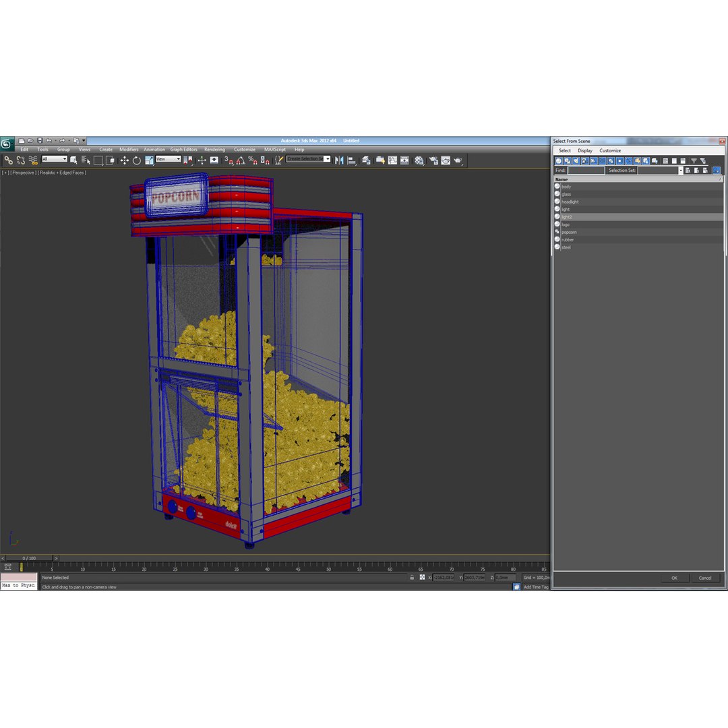Open the Material Editor icon
Viewport: 728px width, 728px height.
click(x=419, y=160)
